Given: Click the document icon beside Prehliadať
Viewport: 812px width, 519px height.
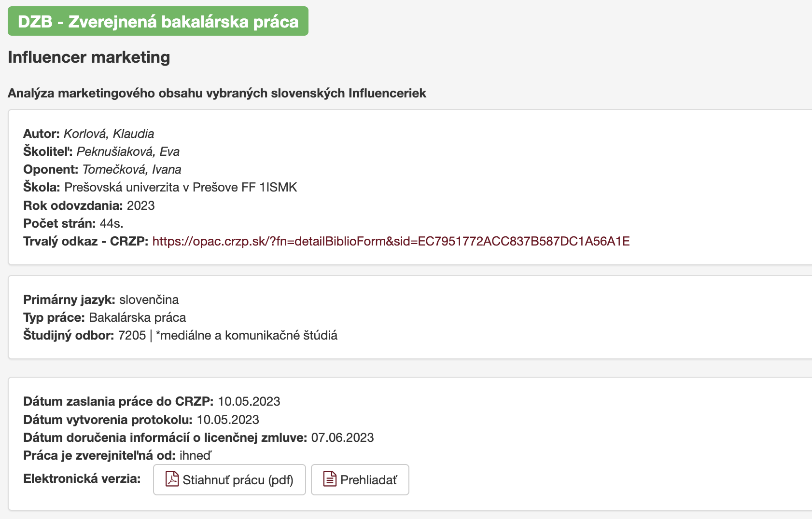Looking at the screenshot, I should click(329, 479).
